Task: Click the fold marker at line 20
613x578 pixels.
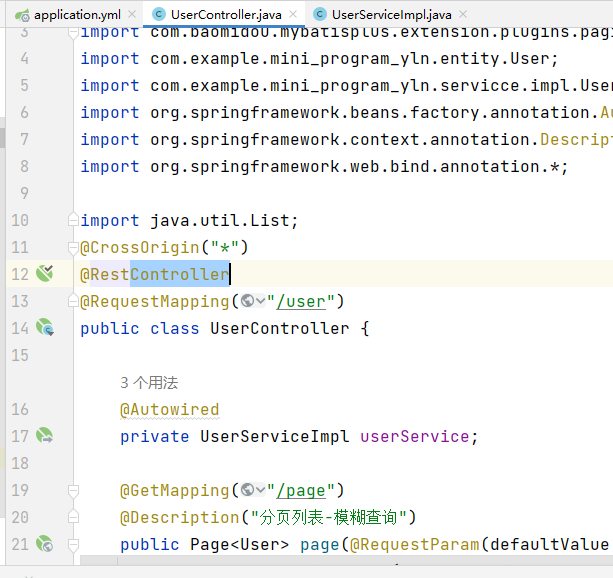Action: click(x=73, y=517)
